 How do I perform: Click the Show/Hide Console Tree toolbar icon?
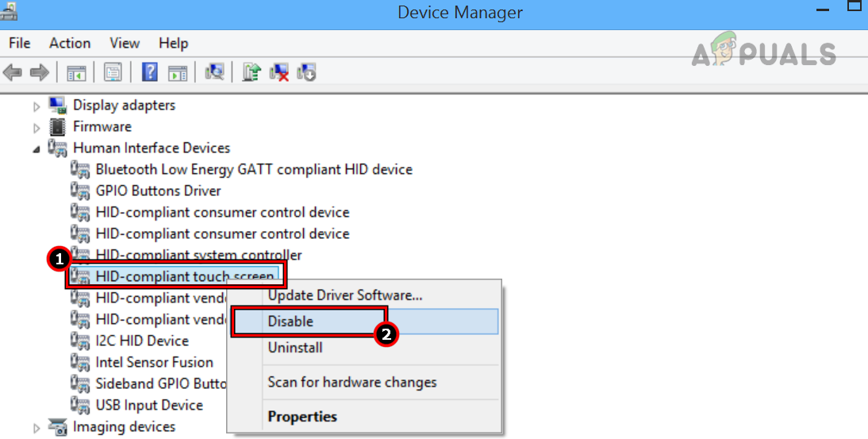(x=77, y=73)
